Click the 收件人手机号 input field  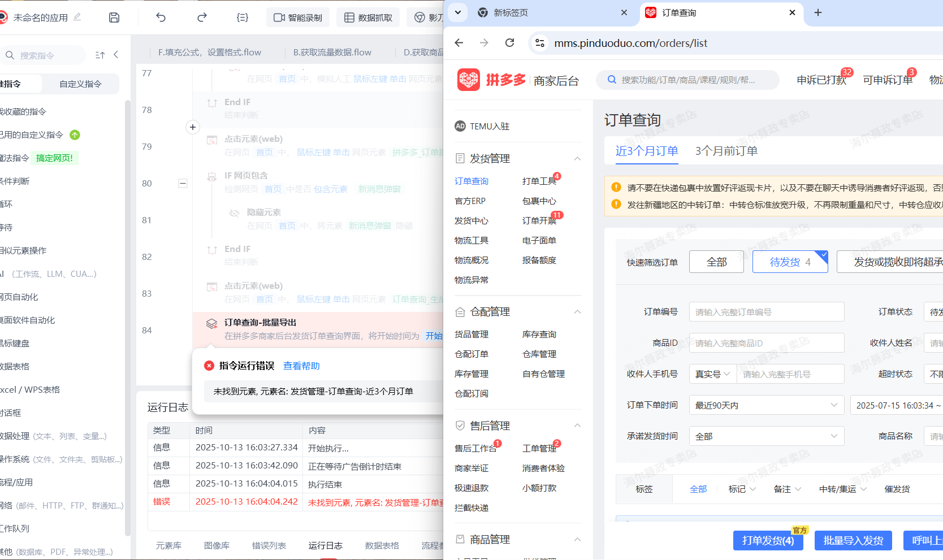tap(790, 374)
